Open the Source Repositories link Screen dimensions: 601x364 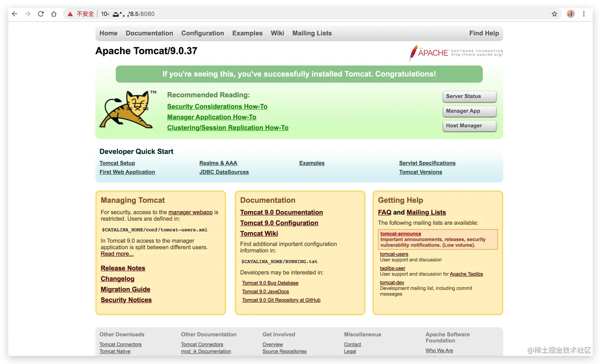coord(285,351)
